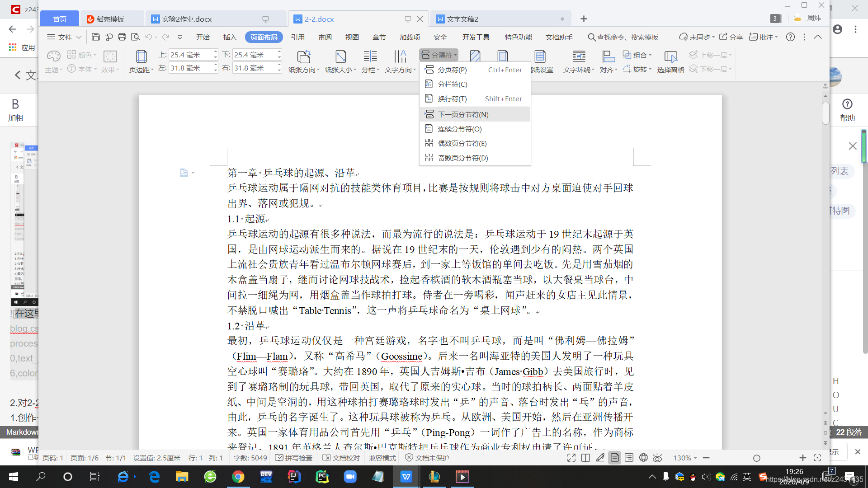
Task: Expand the quick access toolbar customize arrow
Action: tap(179, 37)
